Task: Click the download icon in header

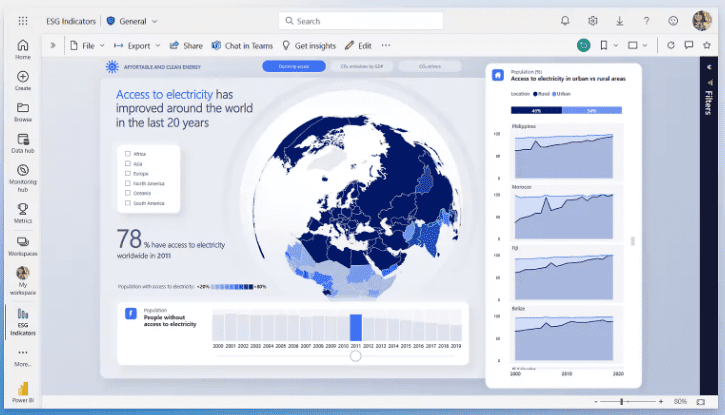Action: pyautogui.click(x=620, y=21)
